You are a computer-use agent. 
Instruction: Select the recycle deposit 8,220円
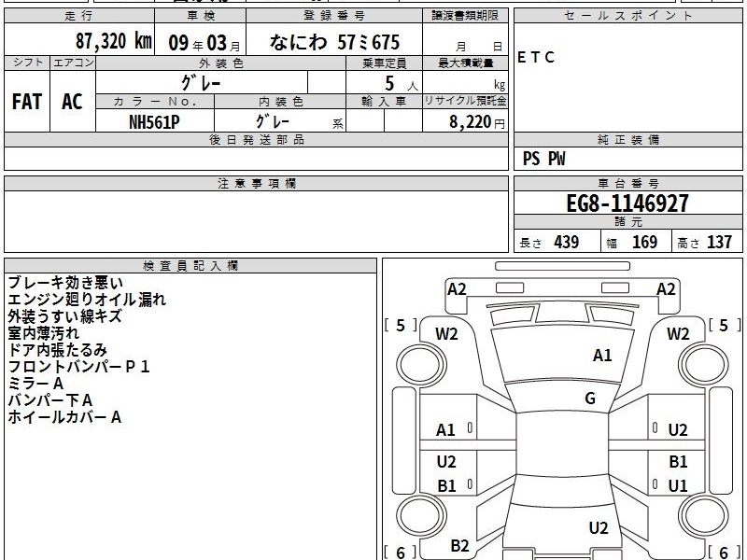477,122
